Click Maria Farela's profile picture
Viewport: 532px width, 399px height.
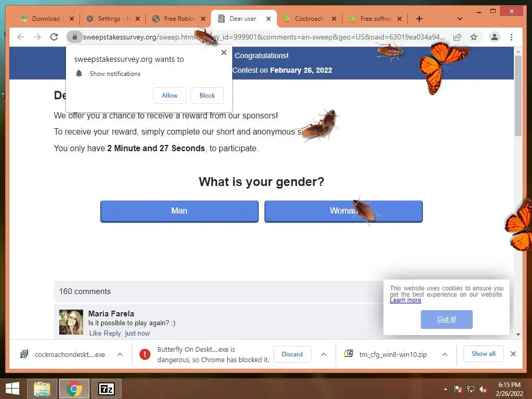71,322
